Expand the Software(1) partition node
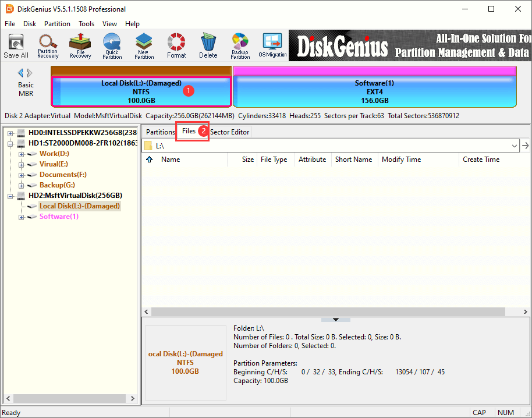Viewport: 532px width, 418px height. coord(21,218)
